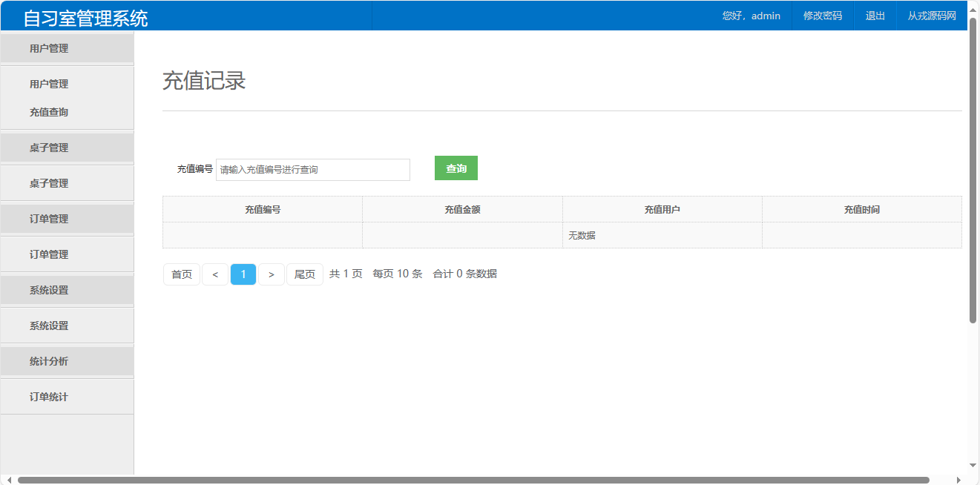Click 修改密码 in the top bar

pyautogui.click(x=823, y=16)
